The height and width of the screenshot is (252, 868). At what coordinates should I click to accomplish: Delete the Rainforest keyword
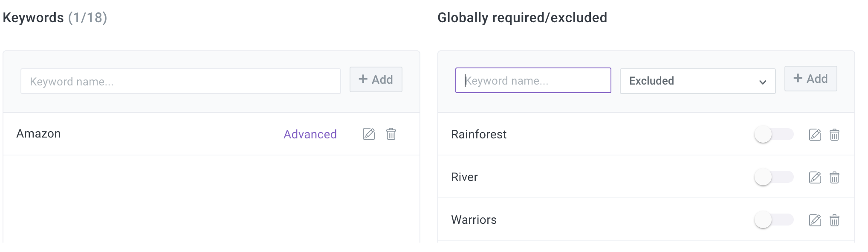pos(834,135)
